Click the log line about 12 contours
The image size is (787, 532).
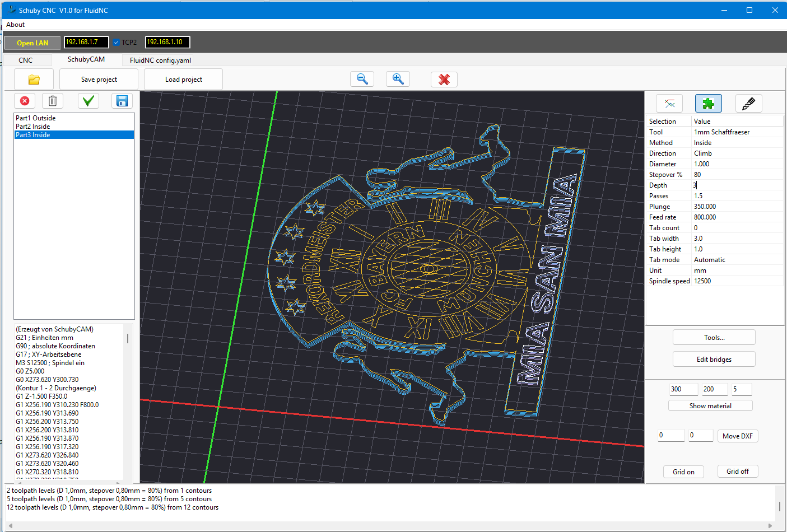pos(113,507)
